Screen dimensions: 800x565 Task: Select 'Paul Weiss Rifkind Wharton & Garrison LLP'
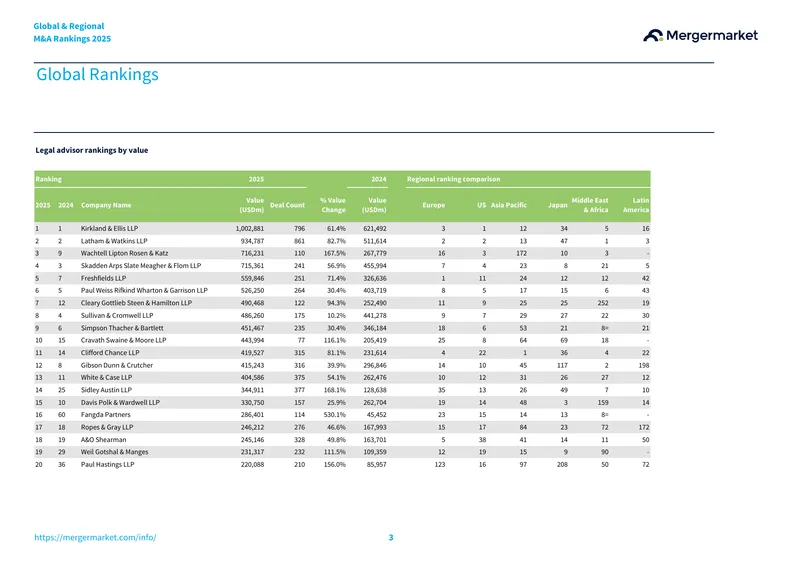pyautogui.click(x=144, y=290)
